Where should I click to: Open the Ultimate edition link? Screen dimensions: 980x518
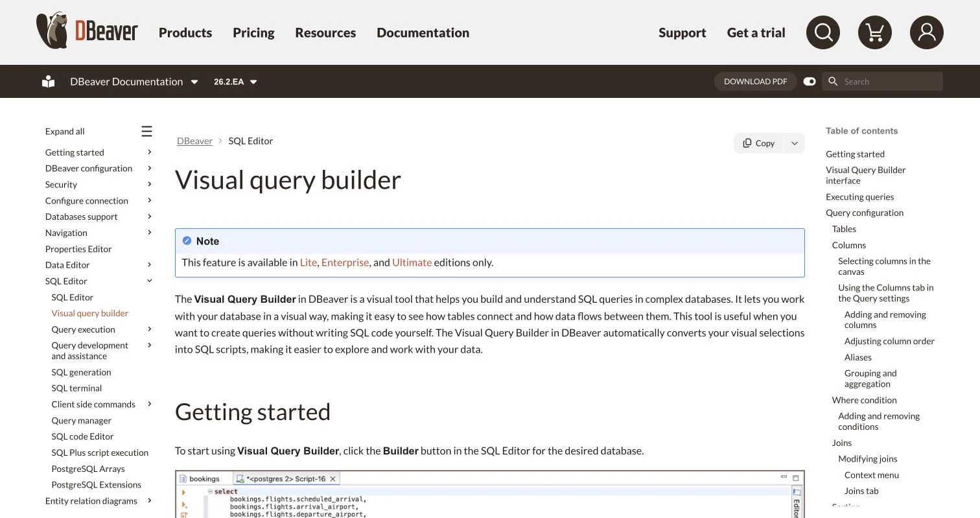click(412, 263)
